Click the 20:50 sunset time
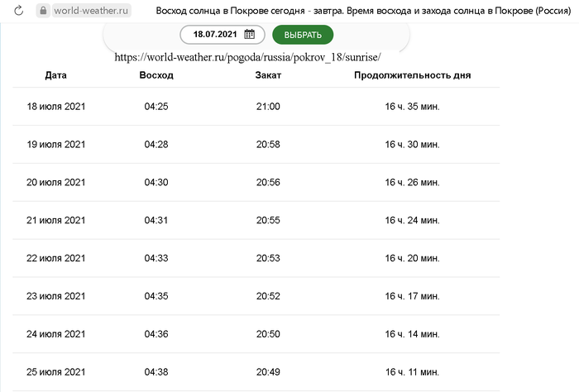Image resolution: width=579 pixels, height=392 pixels. pyautogui.click(x=269, y=335)
